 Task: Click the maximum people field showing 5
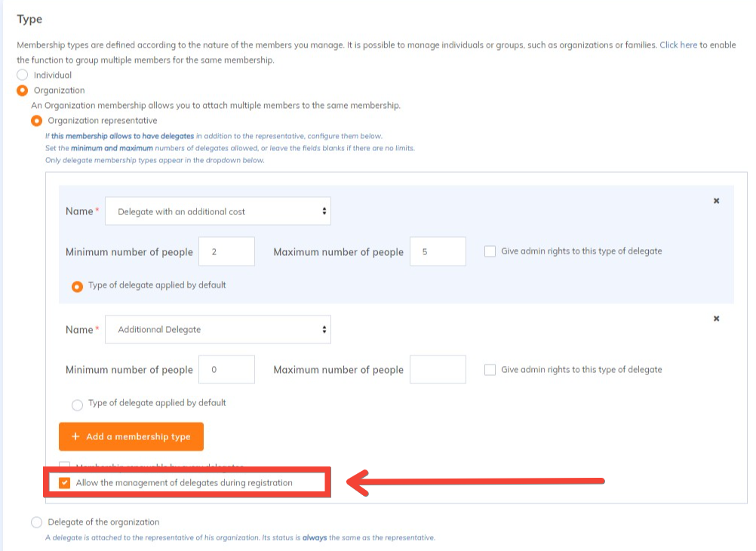(x=438, y=252)
